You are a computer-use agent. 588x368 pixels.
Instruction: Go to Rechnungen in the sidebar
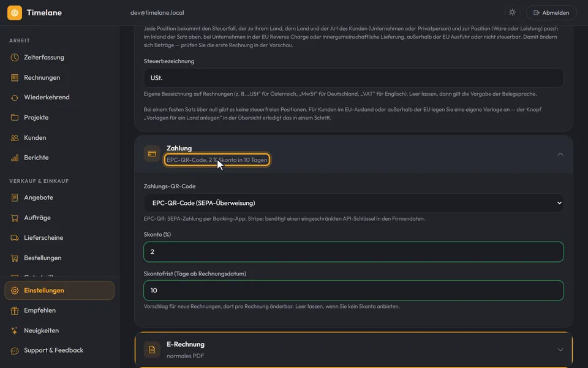[x=59, y=78]
